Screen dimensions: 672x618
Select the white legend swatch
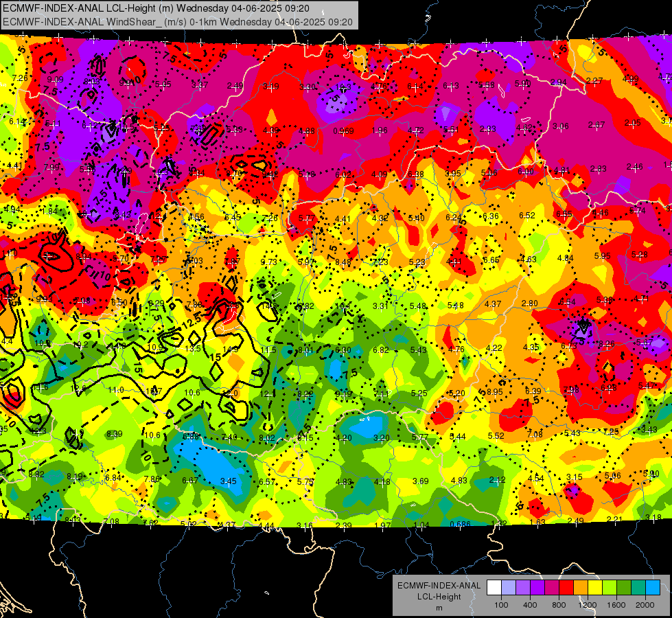coord(494,588)
